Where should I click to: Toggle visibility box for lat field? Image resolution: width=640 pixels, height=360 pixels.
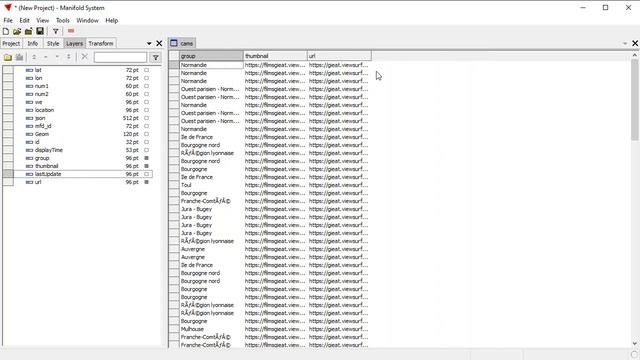click(x=146, y=70)
